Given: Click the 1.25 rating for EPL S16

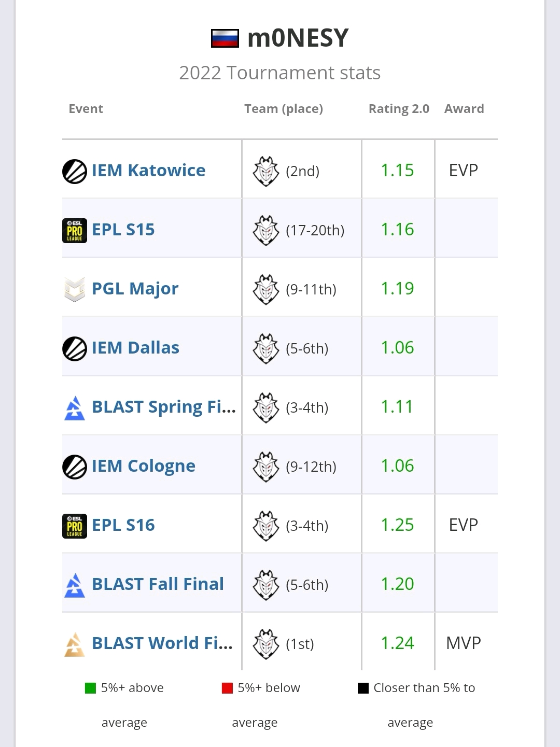Looking at the screenshot, I should (x=397, y=525).
